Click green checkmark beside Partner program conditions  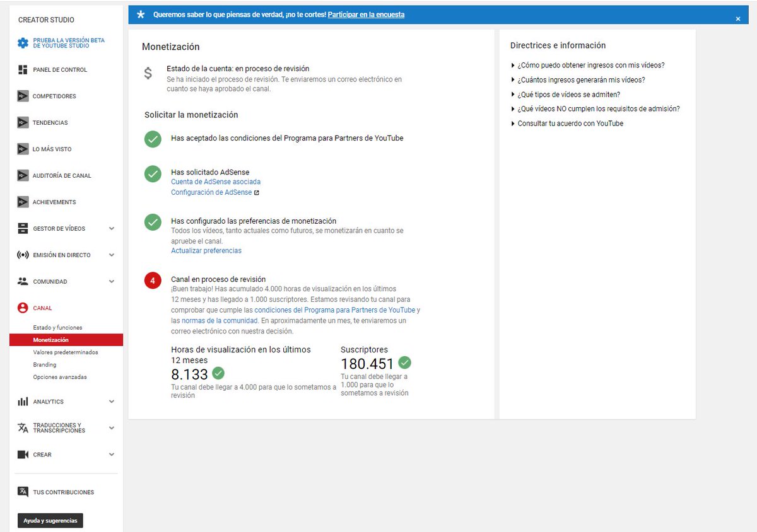pyautogui.click(x=153, y=139)
